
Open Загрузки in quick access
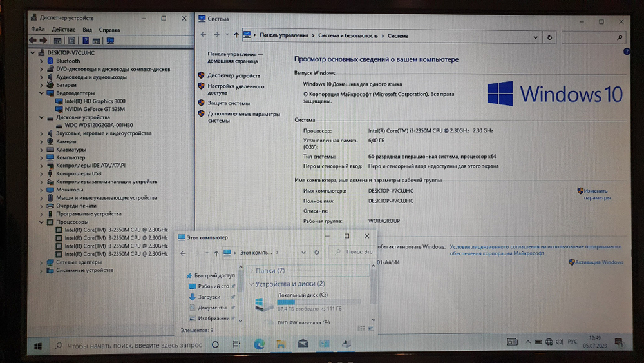click(x=209, y=297)
